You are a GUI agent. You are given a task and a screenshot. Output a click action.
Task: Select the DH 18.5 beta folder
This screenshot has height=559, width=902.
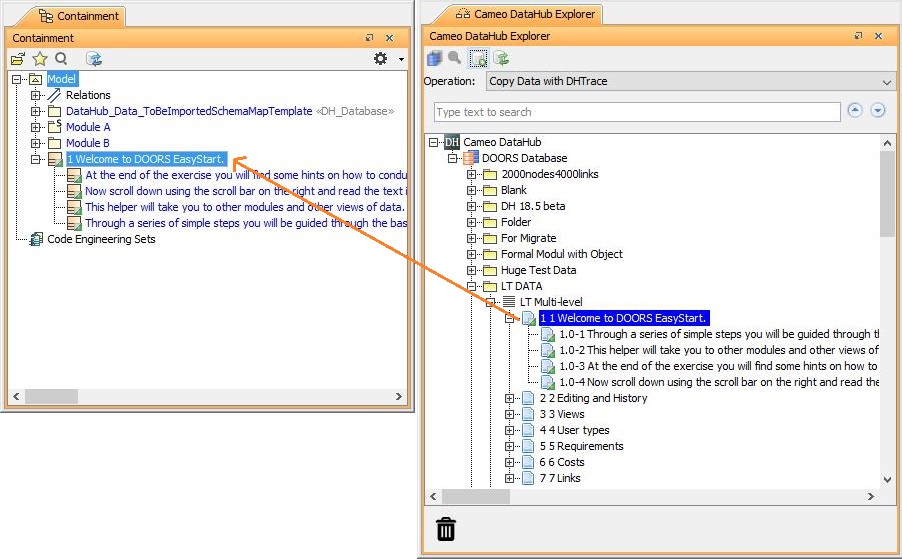533,206
